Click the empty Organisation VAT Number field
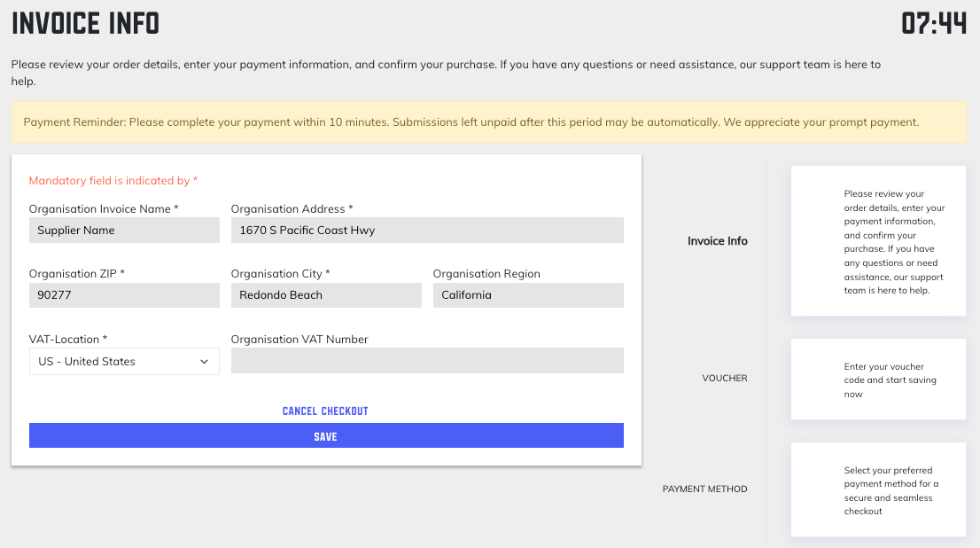 click(427, 361)
